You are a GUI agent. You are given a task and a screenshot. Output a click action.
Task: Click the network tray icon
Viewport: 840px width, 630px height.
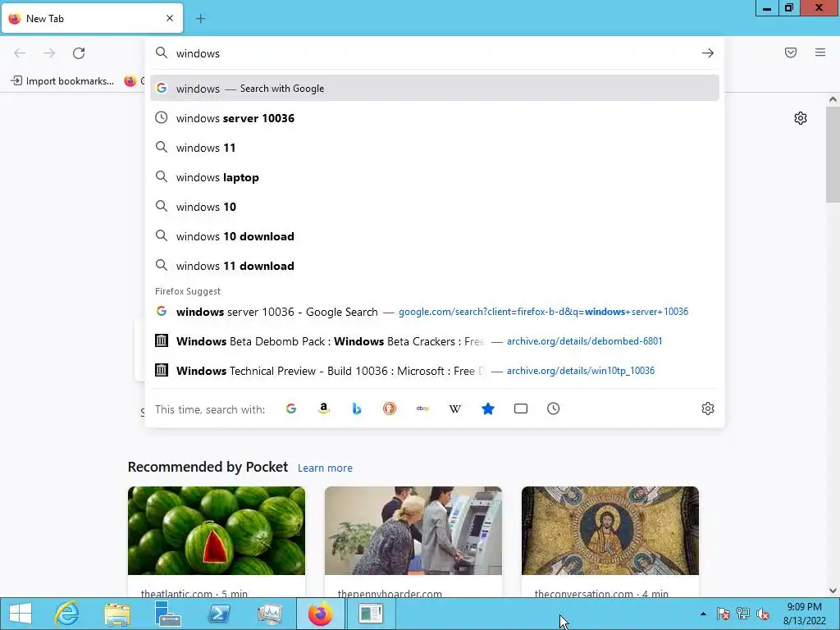tap(743, 614)
